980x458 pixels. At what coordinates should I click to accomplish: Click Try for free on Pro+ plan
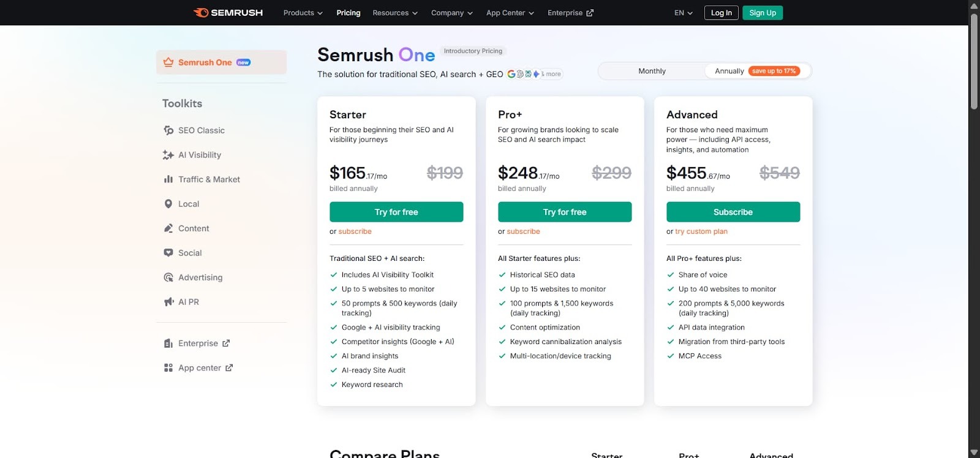[565, 212]
